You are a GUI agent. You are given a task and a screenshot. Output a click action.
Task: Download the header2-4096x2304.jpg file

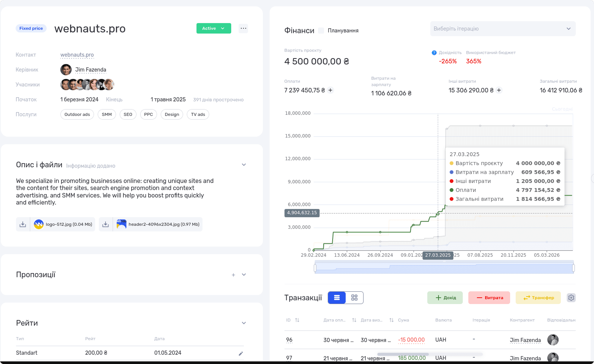[x=106, y=224]
